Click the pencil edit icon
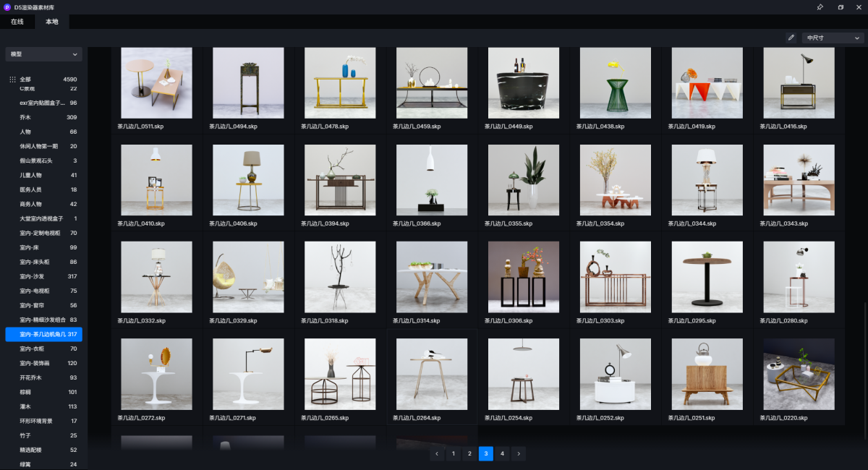Image resolution: width=868 pixels, height=470 pixels. pyautogui.click(x=791, y=38)
